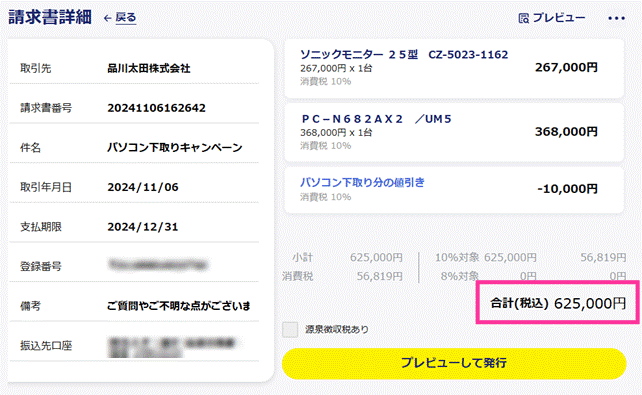Click the 小計 625,000円 subtotal value
Screen dimensions: 642x395
coord(376,257)
